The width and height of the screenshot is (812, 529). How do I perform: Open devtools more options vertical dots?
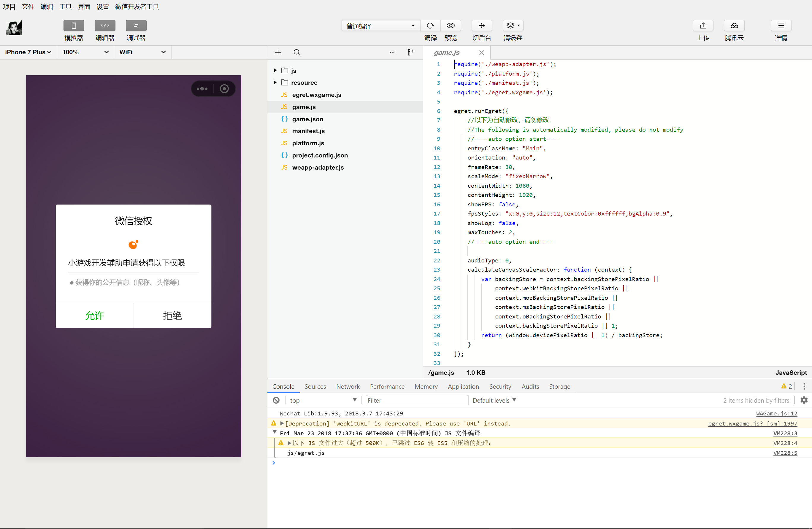click(804, 386)
